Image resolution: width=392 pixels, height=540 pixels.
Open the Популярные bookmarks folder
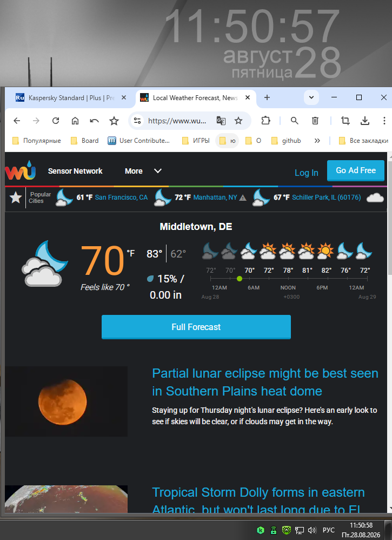pos(36,141)
